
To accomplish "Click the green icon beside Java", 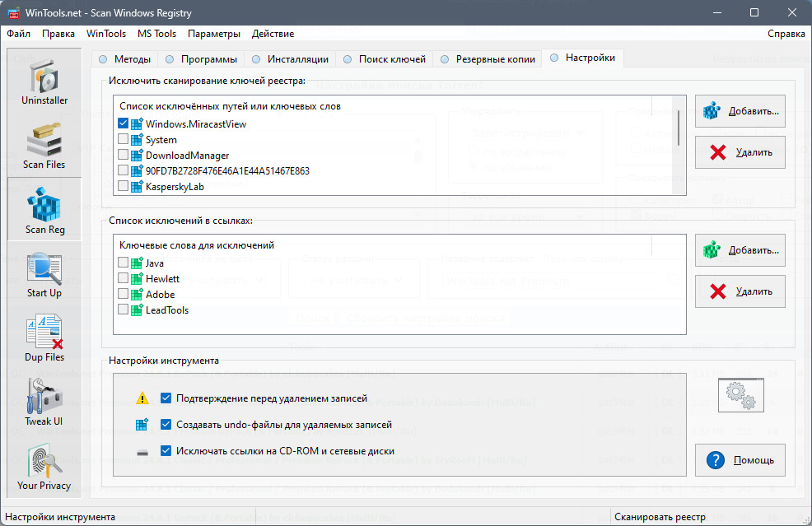I will [x=137, y=263].
